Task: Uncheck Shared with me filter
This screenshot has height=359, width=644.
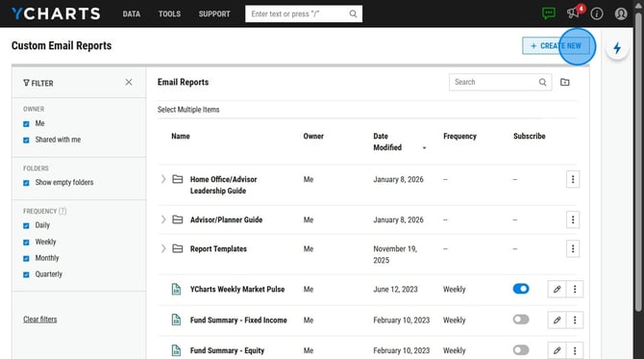Action: tap(26, 141)
